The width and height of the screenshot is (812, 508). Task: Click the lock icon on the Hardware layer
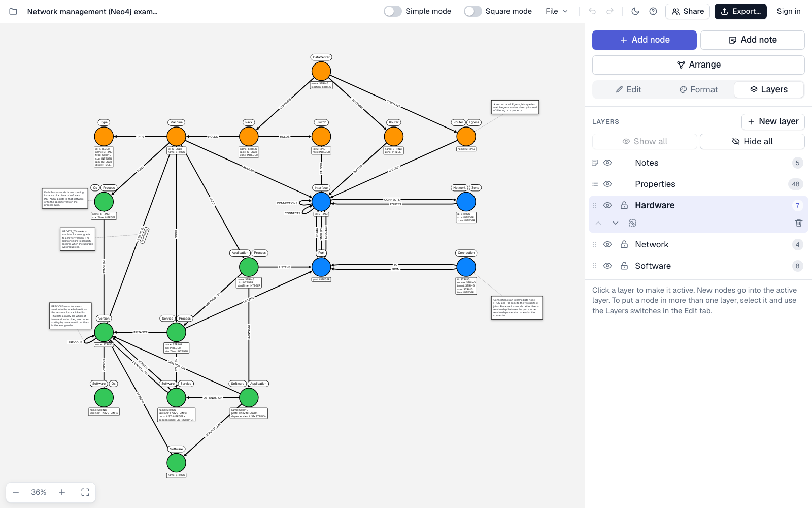[624, 205]
